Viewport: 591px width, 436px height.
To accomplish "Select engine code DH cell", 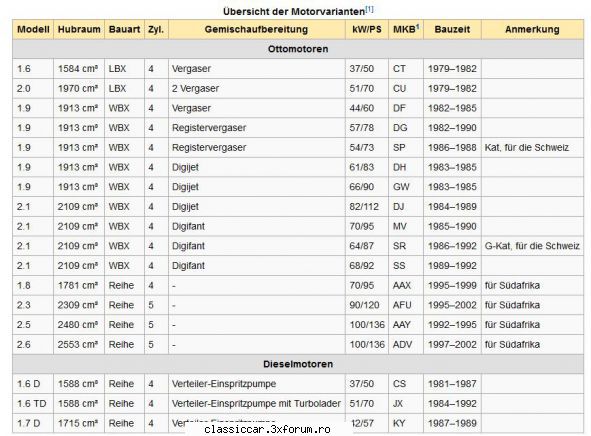I will click(x=406, y=167).
